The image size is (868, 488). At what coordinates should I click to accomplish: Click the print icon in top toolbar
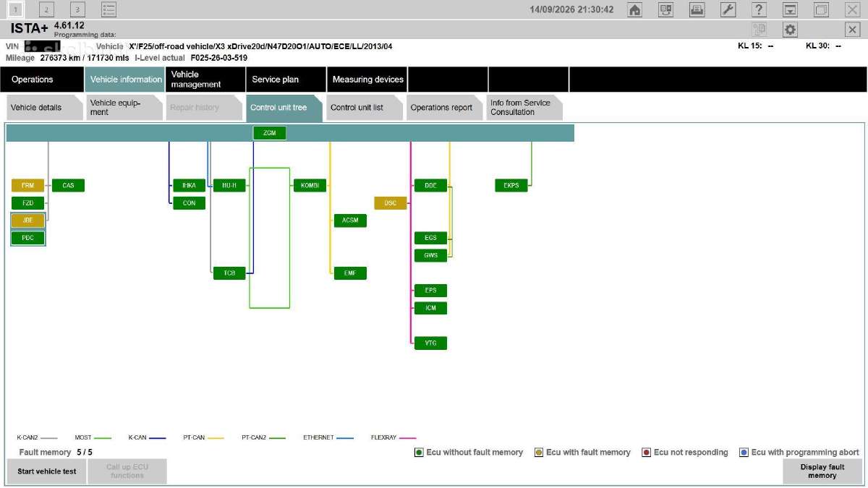pos(697,10)
